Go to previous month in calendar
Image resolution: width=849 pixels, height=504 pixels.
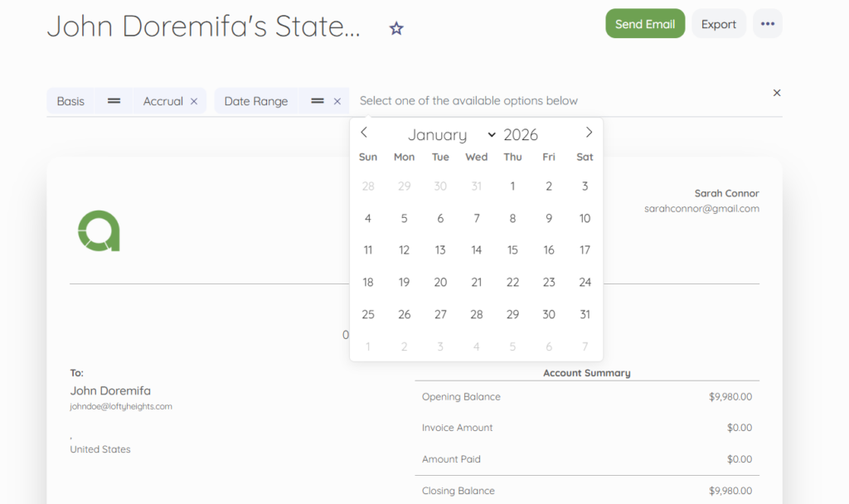click(x=364, y=133)
